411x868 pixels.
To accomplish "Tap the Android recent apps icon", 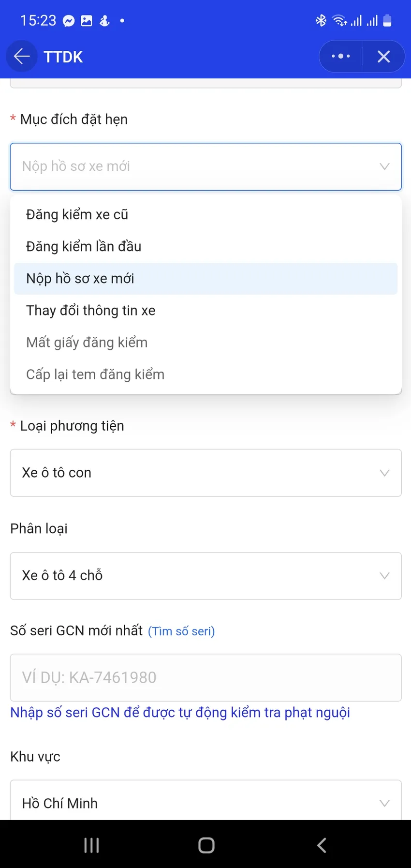I will pos(91,845).
